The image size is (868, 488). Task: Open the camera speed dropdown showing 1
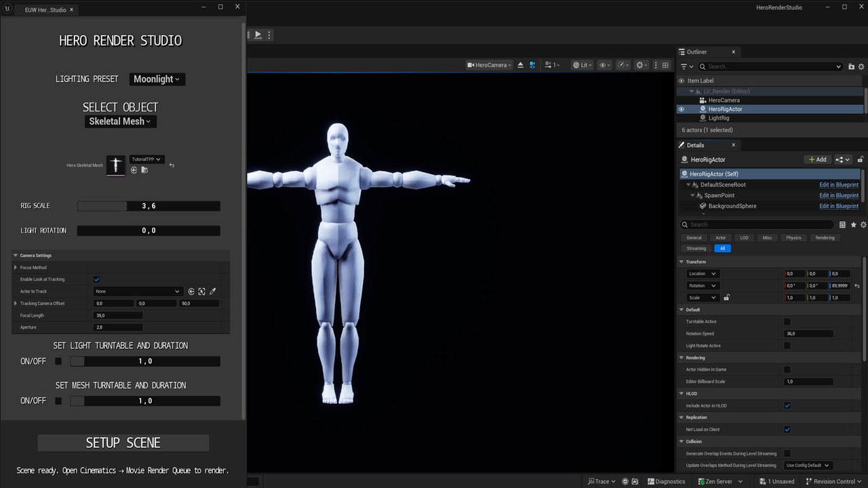[x=552, y=65]
